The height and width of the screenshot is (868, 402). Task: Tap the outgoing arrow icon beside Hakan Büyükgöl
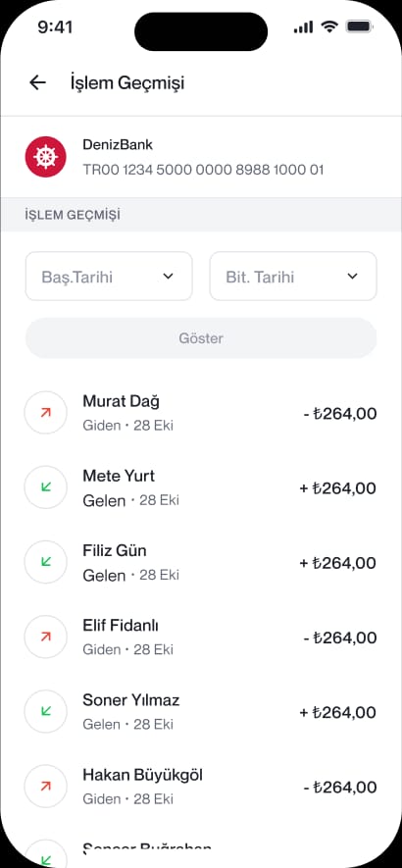[45, 786]
